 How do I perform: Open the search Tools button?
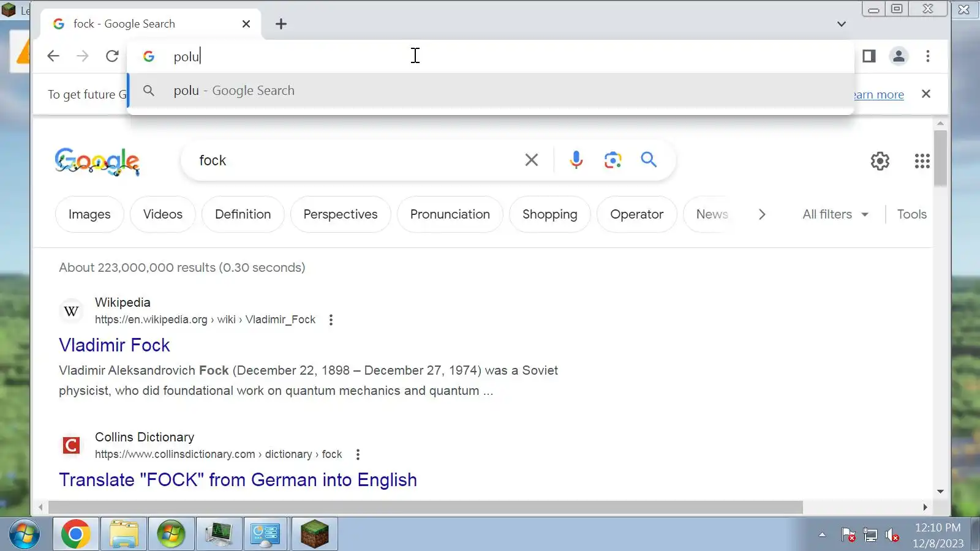911,214
